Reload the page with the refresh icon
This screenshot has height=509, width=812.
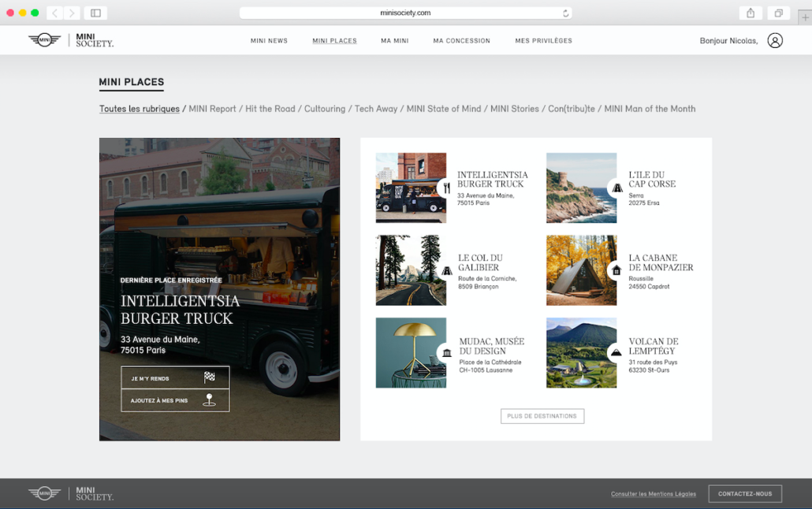coord(565,13)
